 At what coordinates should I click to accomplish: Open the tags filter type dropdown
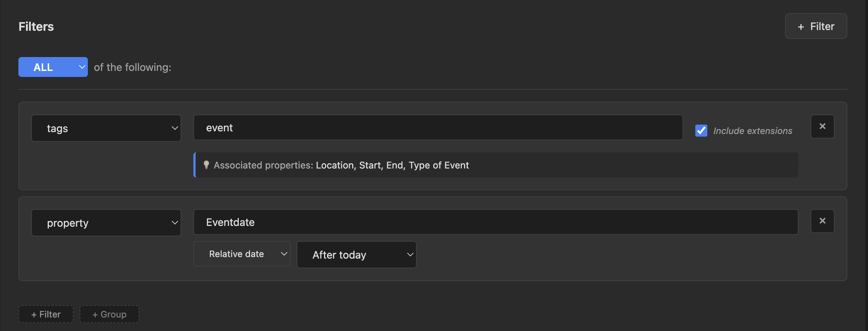[x=106, y=128]
